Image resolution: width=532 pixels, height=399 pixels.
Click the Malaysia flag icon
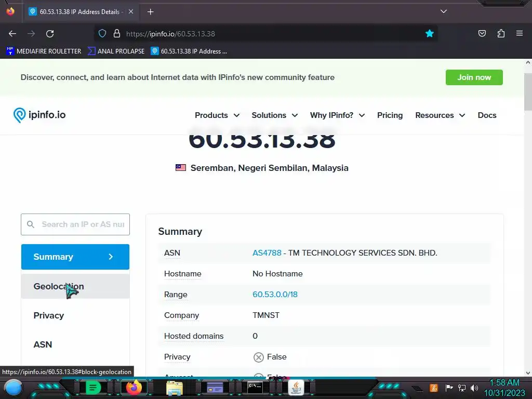181,168
